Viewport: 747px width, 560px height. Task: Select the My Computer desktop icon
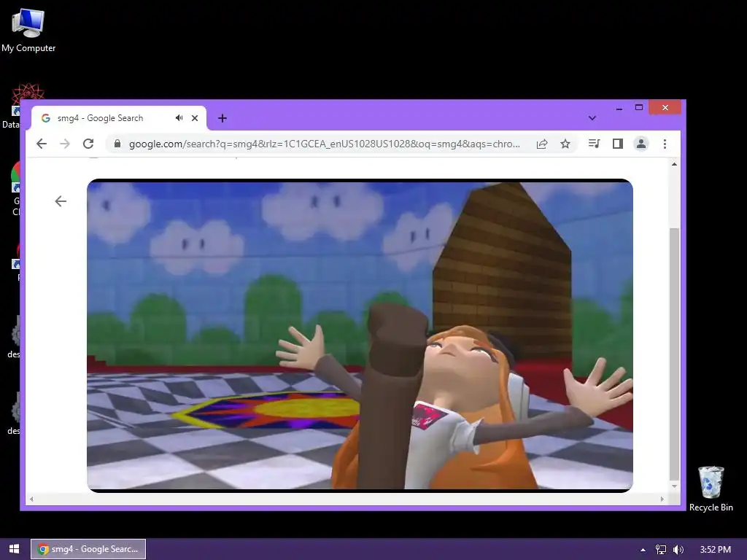coord(28,31)
